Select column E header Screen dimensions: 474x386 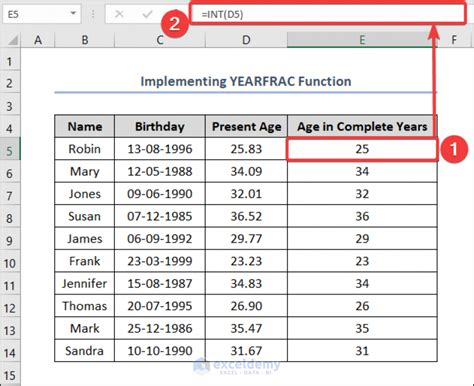click(362, 40)
